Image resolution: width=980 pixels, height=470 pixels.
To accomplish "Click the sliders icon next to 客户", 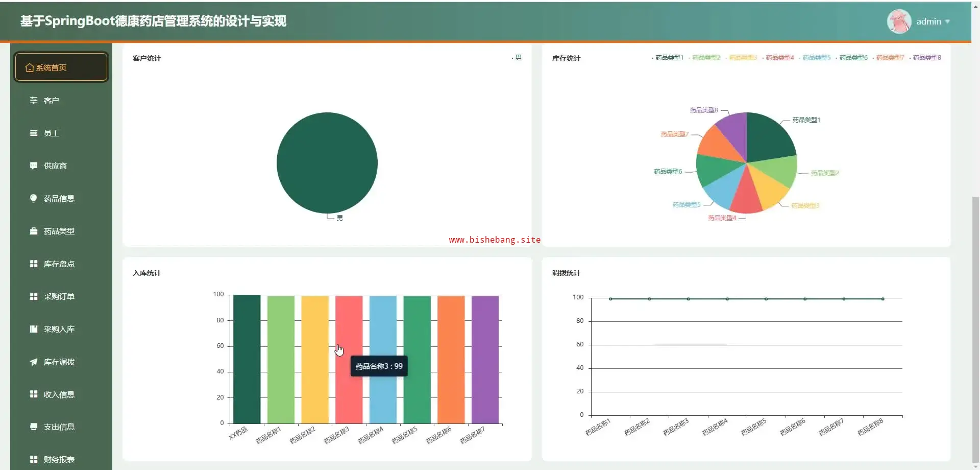I will point(34,101).
